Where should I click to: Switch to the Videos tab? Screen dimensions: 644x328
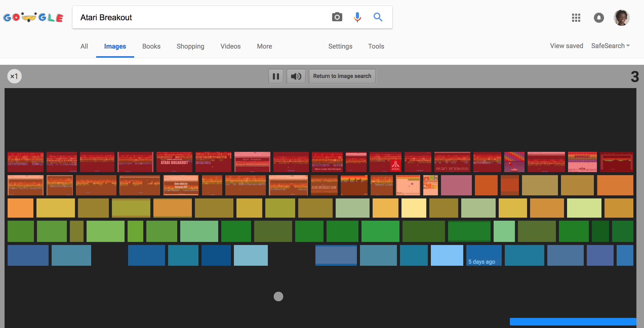(x=230, y=46)
